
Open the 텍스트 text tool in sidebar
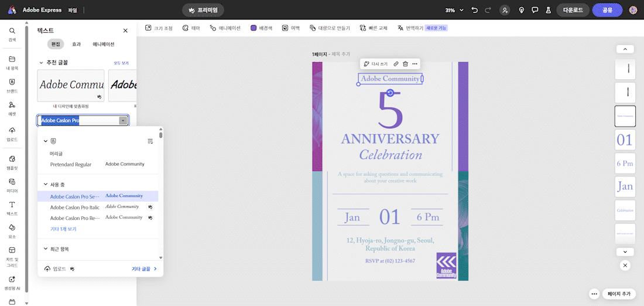pos(12,209)
